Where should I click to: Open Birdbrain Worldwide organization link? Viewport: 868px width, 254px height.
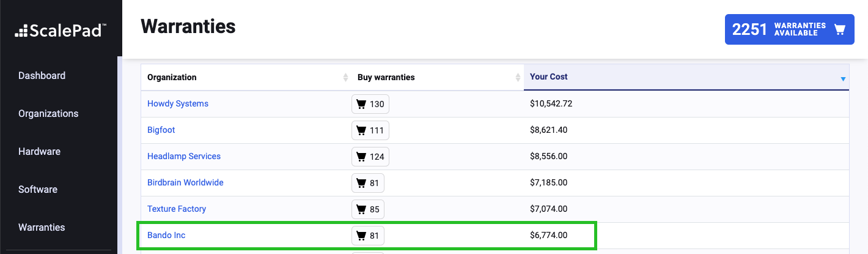[x=185, y=182]
